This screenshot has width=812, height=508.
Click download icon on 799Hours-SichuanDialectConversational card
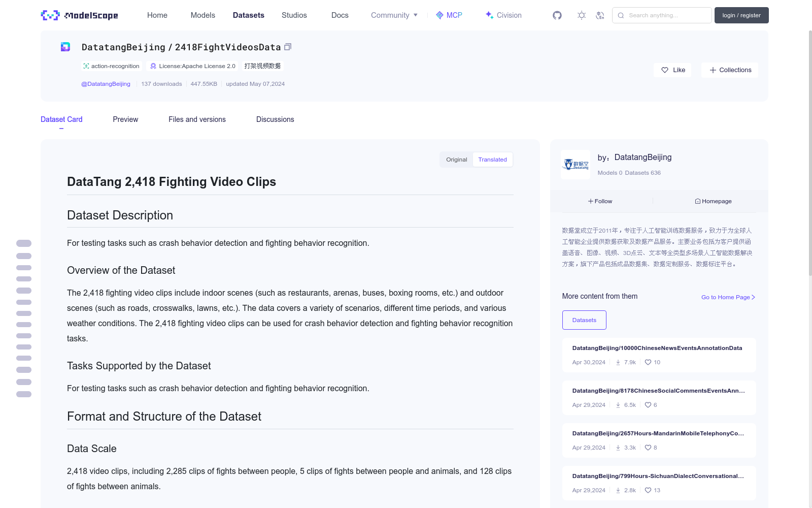click(618, 490)
